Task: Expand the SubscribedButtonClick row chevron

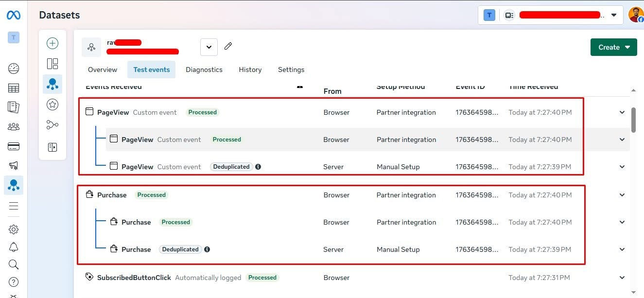Action: pos(622,278)
